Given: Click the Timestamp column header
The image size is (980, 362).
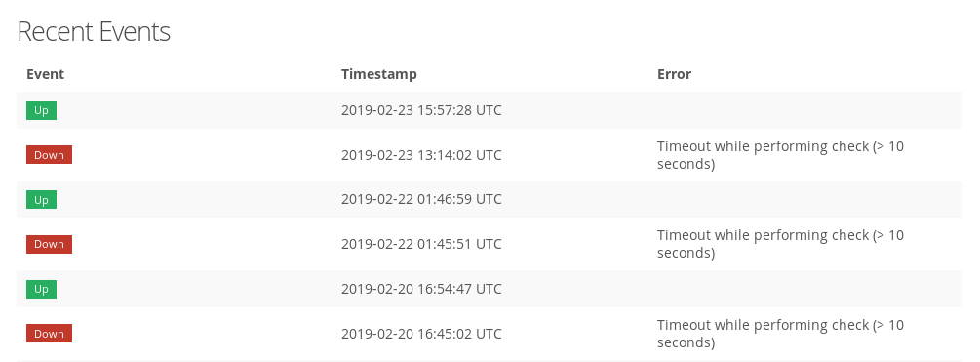Looking at the screenshot, I should click(x=378, y=74).
